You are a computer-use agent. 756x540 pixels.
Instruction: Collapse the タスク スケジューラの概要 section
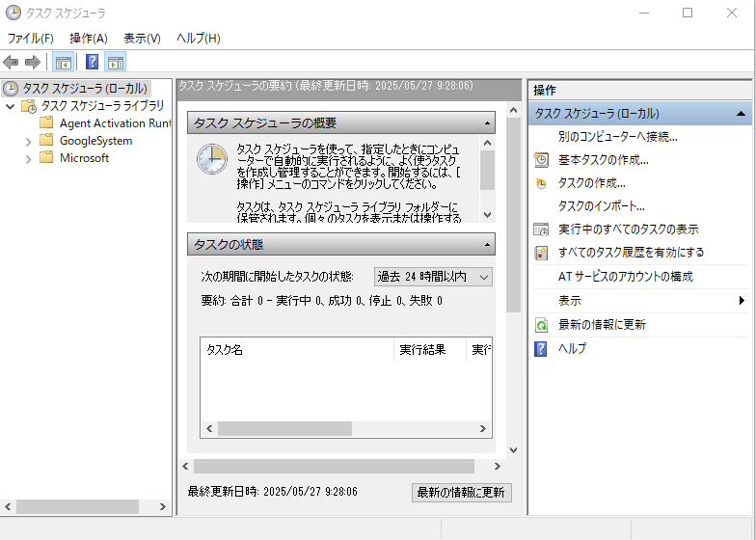(487, 123)
